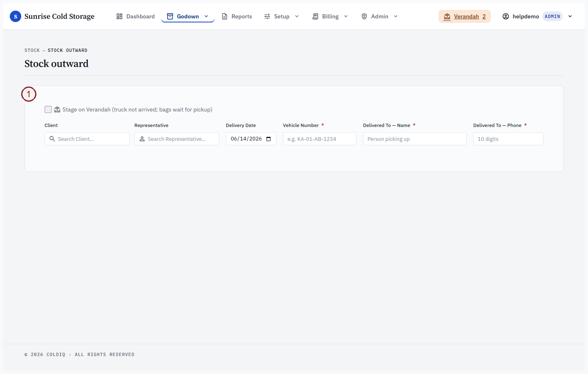Click the Representative field label
The width and height of the screenshot is (588, 374).
click(x=151, y=125)
